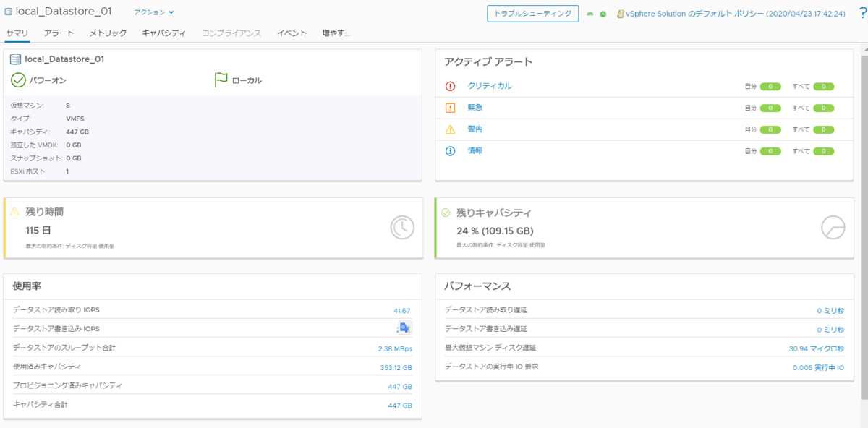Click the データストア読み取り IOPS label
The height and width of the screenshot is (428, 868).
click(x=56, y=310)
